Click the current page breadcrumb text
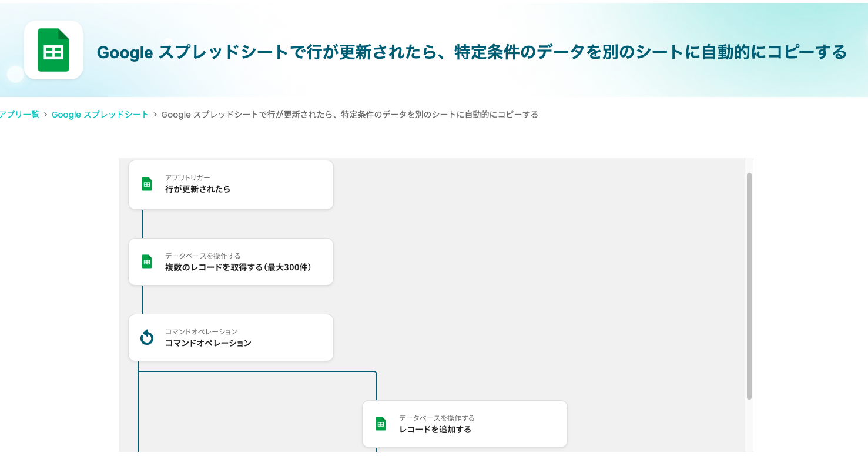This screenshot has height=463, width=868. point(349,115)
